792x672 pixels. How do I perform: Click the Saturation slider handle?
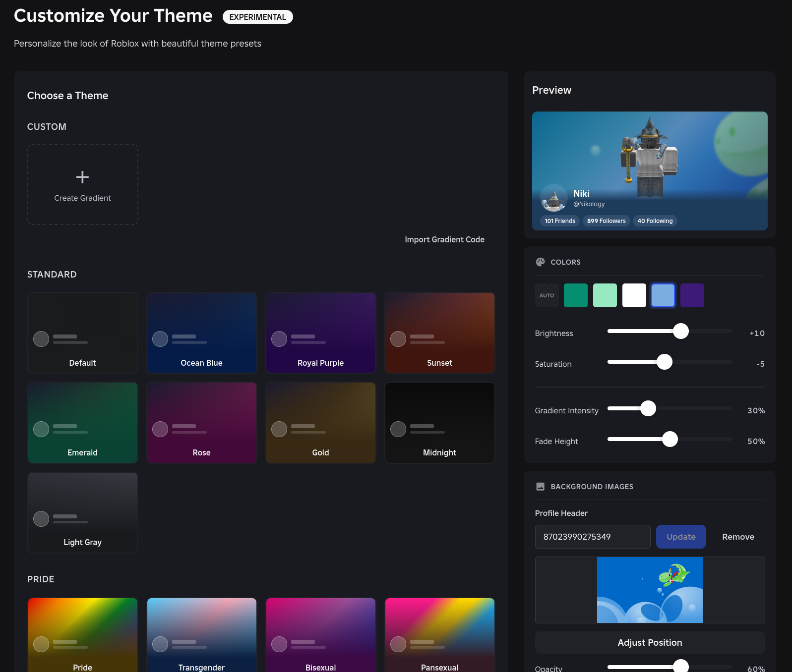[x=665, y=362]
